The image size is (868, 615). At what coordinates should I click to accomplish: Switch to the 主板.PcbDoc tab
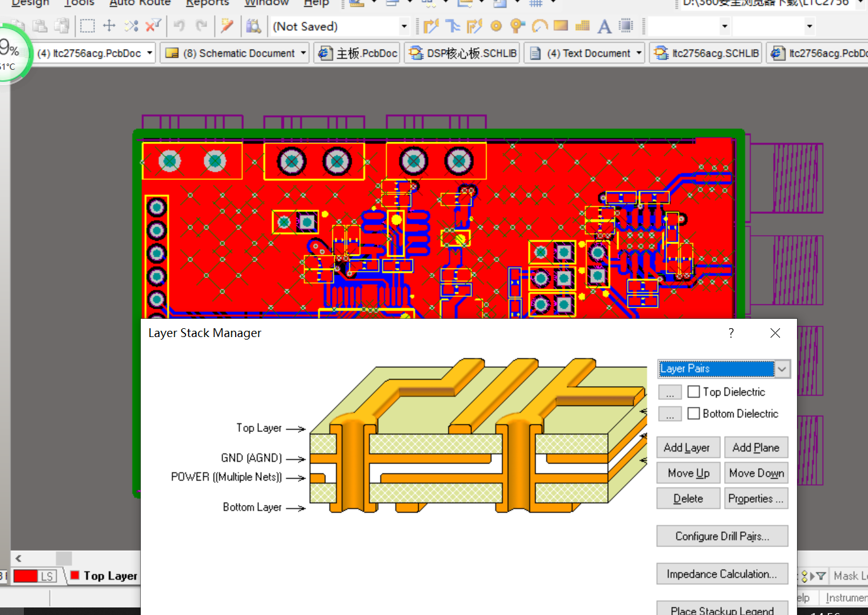(x=358, y=53)
